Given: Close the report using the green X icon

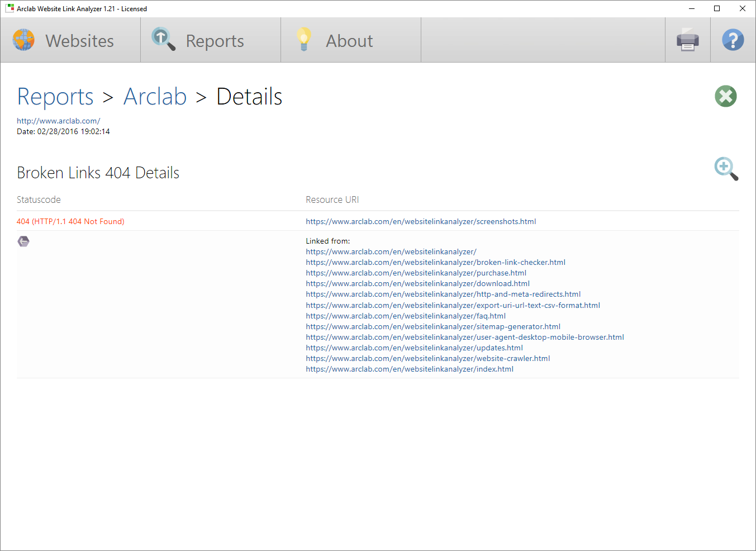Looking at the screenshot, I should (725, 96).
